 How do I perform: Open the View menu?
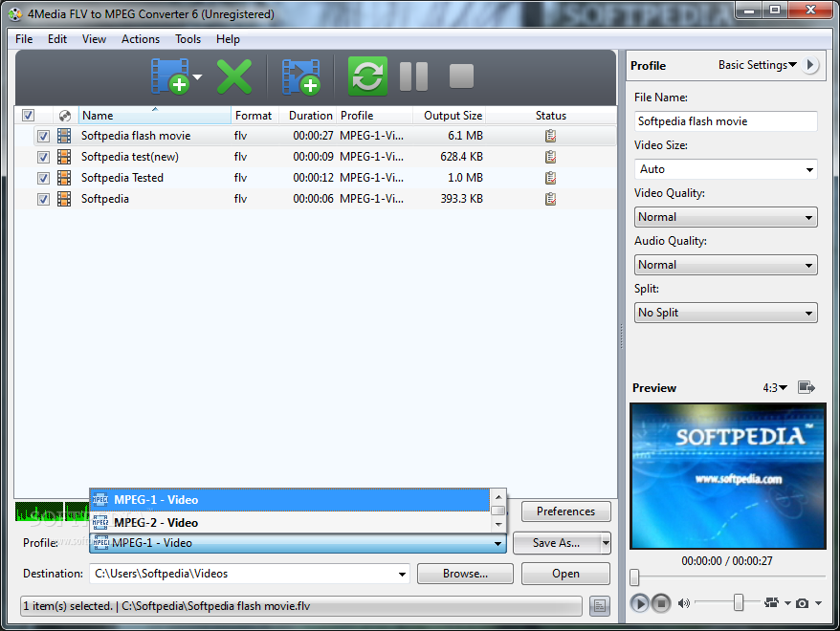95,39
